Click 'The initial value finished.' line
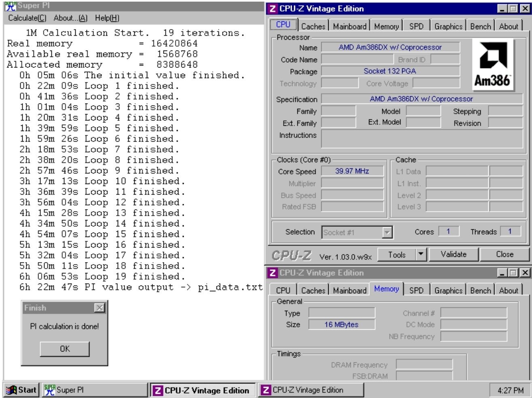This screenshot has width=532, height=398. (132, 75)
